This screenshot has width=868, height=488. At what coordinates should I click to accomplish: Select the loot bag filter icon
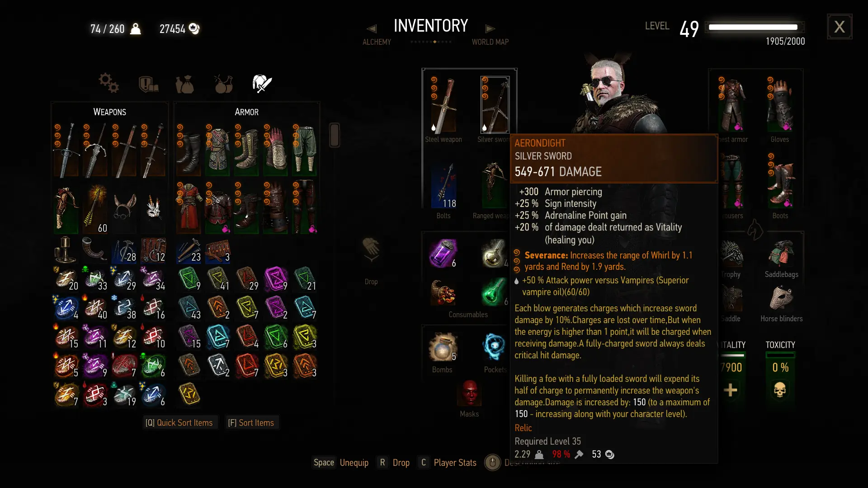184,84
